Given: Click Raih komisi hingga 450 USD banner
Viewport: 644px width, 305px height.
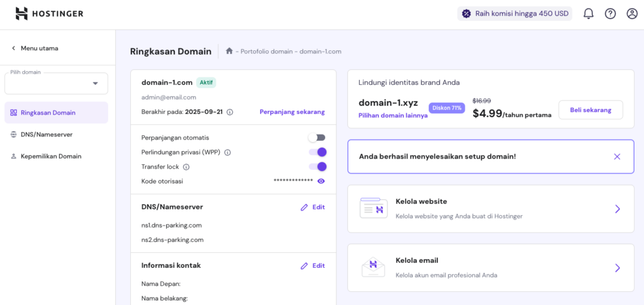Looking at the screenshot, I should [514, 14].
